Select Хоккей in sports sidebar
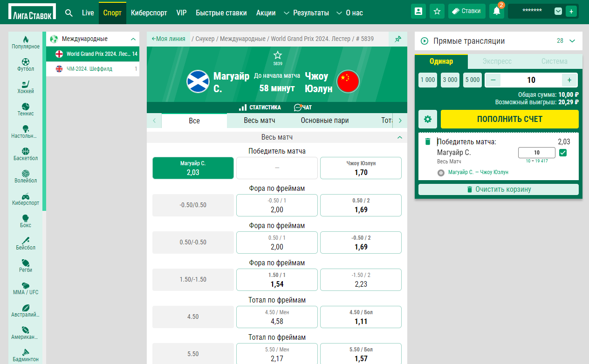The width and height of the screenshot is (589, 364). (x=26, y=87)
